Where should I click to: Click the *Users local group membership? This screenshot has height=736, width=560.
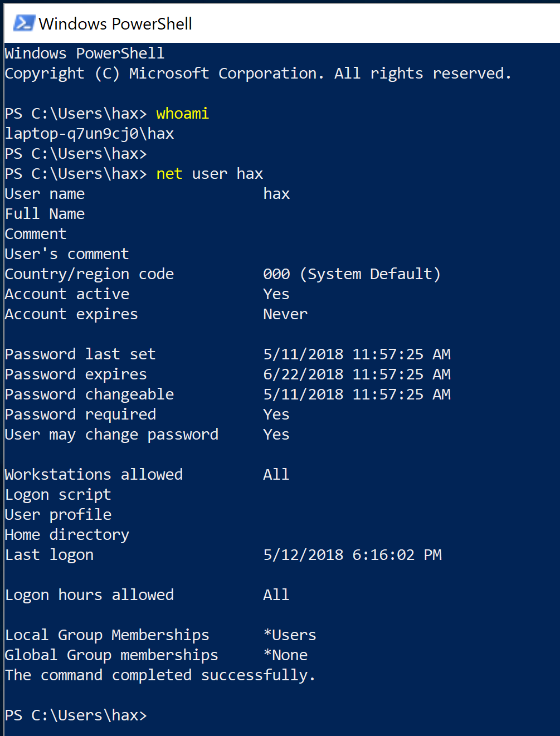[290, 635]
